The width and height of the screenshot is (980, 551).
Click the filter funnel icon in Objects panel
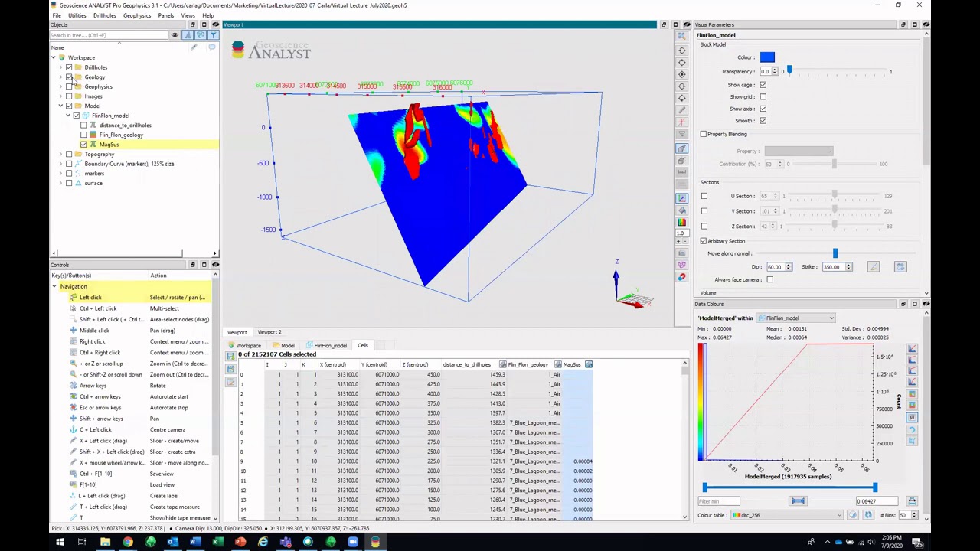point(214,35)
